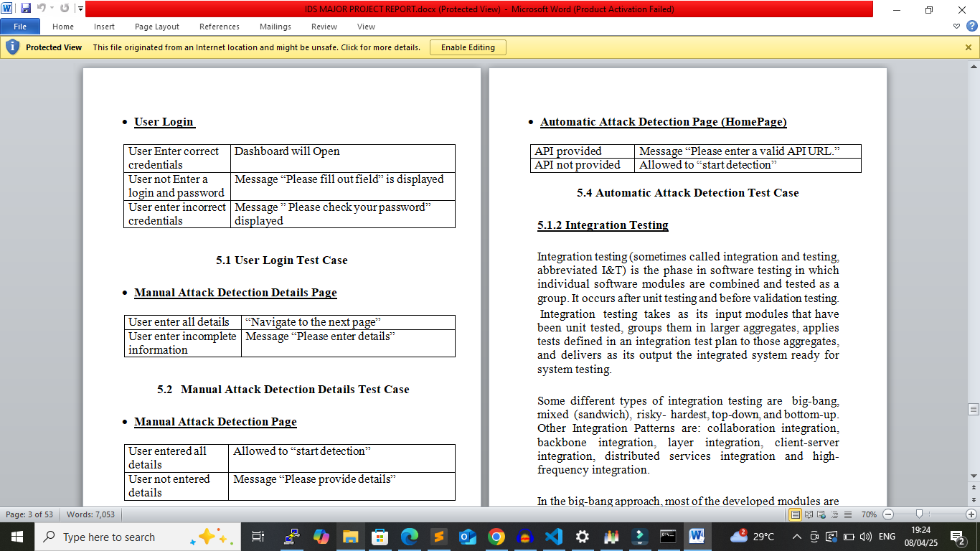Open Customize Quick Access Toolbar dropdown

pyautogui.click(x=80, y=9)
